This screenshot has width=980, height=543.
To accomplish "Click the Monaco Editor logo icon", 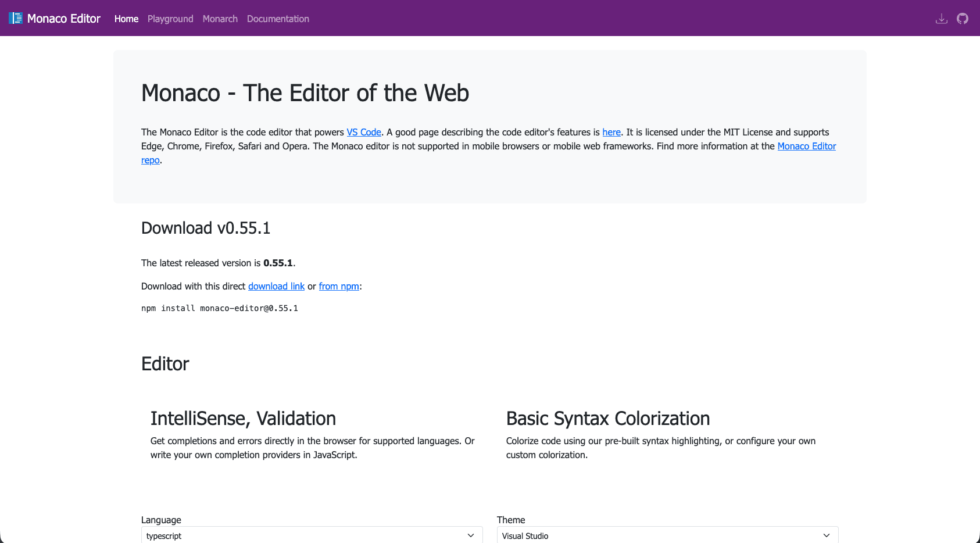I will (x=16, y=19).
